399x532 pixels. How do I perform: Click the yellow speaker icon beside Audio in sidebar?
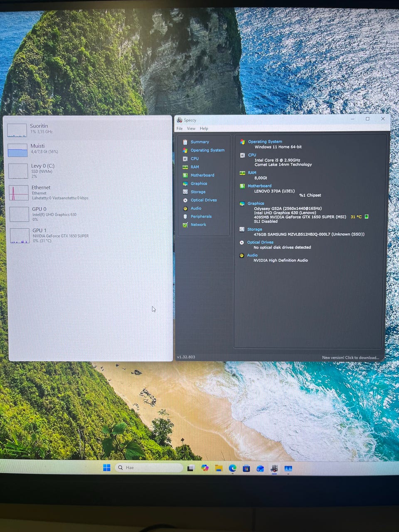coord(185,208)
